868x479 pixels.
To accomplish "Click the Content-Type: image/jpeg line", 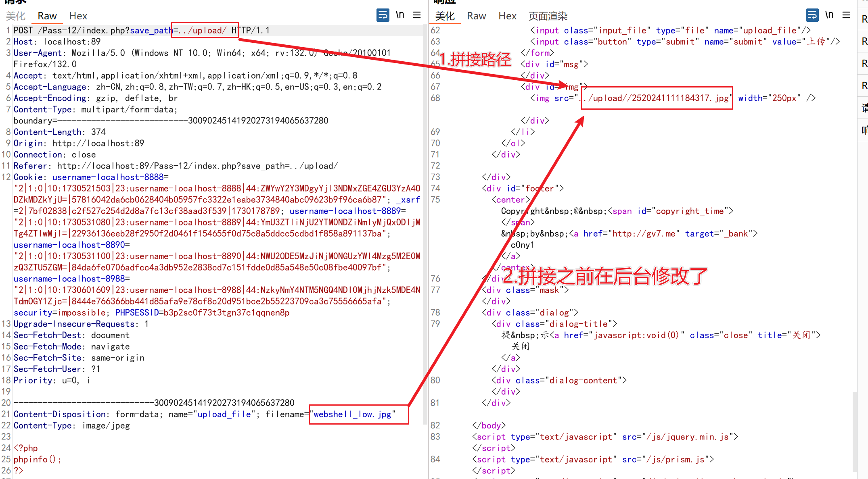I will (72, 425).
